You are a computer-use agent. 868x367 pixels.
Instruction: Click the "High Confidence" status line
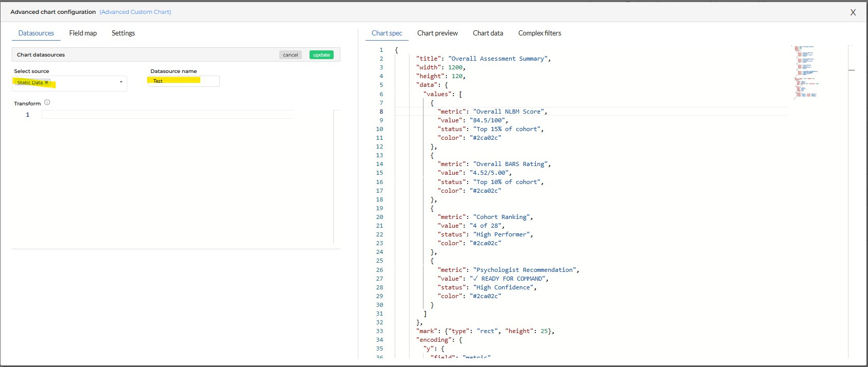pos(487,287)
